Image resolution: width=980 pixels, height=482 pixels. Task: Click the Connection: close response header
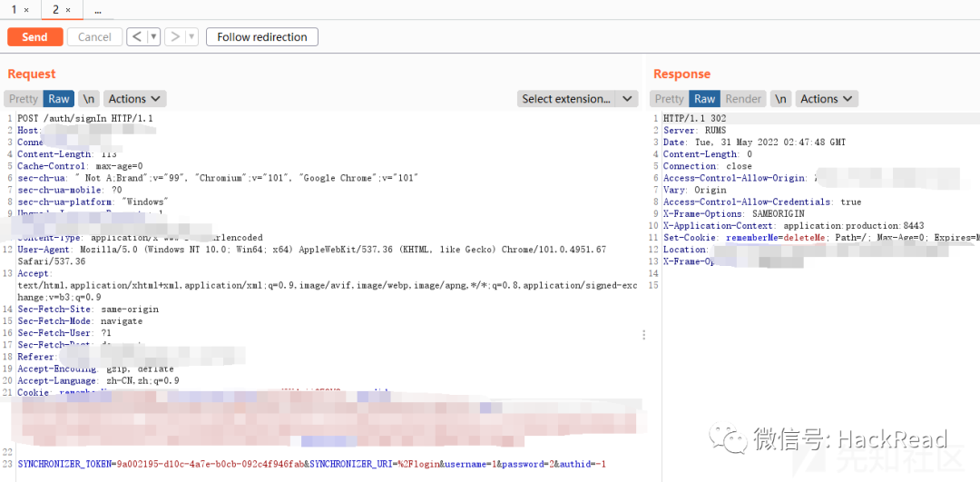tap(708, 166)
